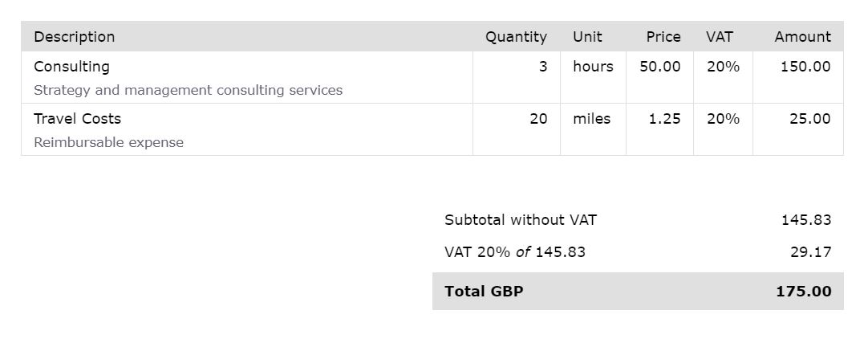Select the Amount column header
This screenshot has height=339, width=868.
point(803,37)
